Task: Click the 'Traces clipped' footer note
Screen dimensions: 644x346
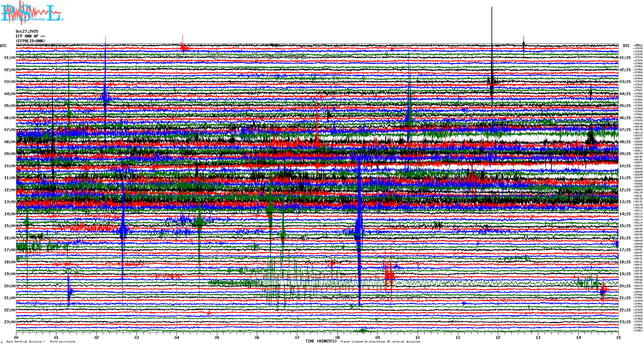Action: point(380,342)
